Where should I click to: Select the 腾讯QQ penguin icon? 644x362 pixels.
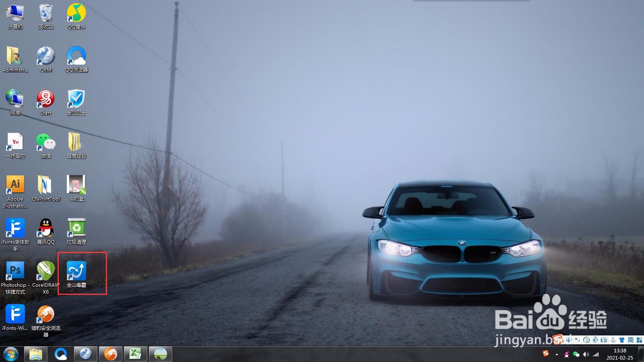(46, 232)
